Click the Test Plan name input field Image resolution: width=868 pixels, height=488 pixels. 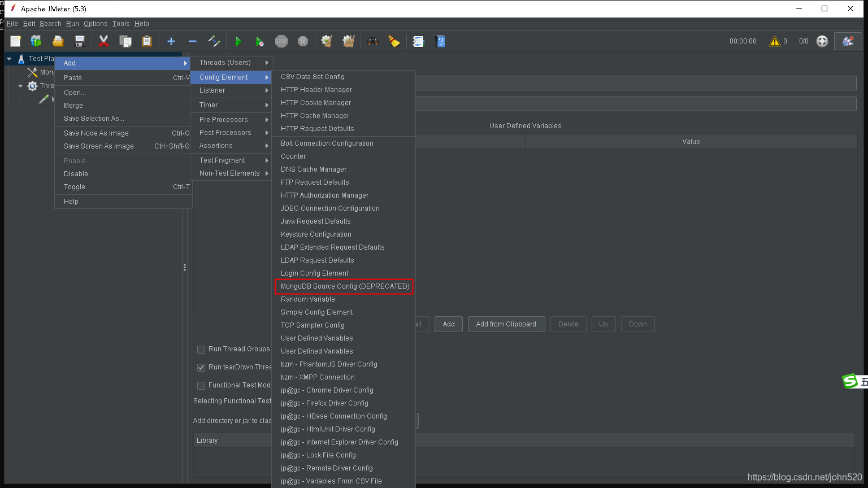coord(636,83)
